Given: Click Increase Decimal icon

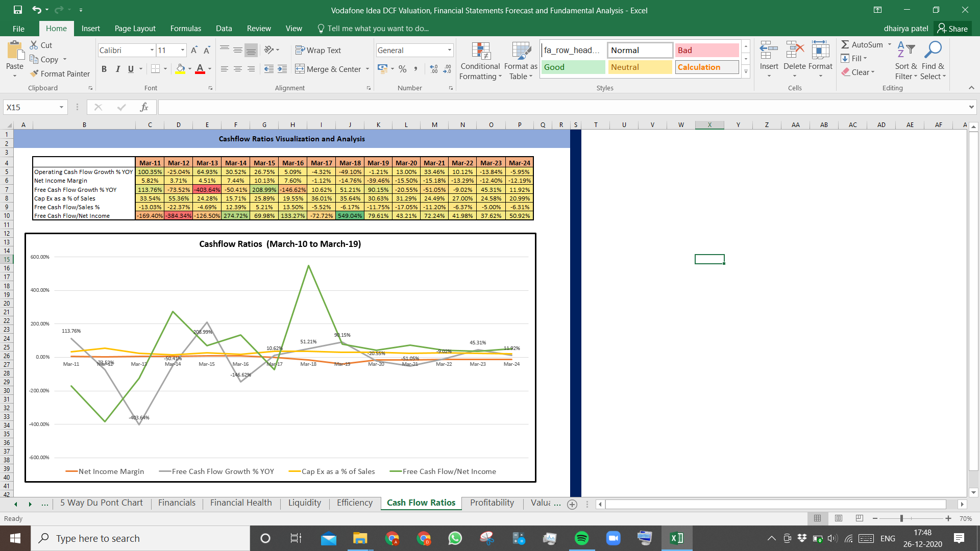Looking at the screenshot, I should (x=434, y=69).
